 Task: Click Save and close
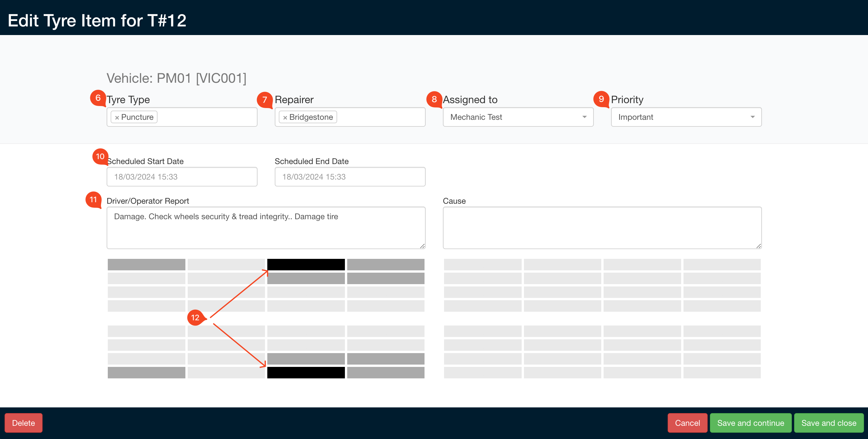(x=829, y=423)
